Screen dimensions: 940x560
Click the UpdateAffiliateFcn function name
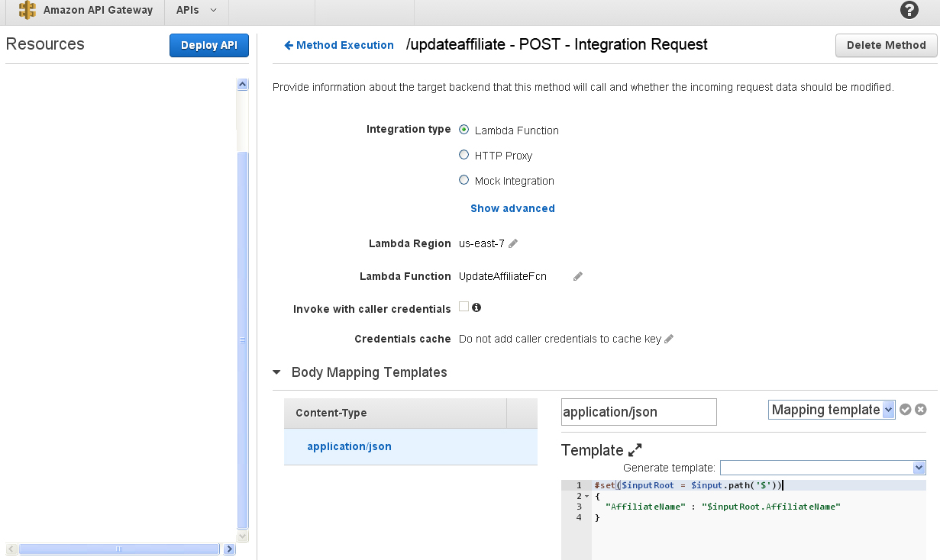pos(502,276)
